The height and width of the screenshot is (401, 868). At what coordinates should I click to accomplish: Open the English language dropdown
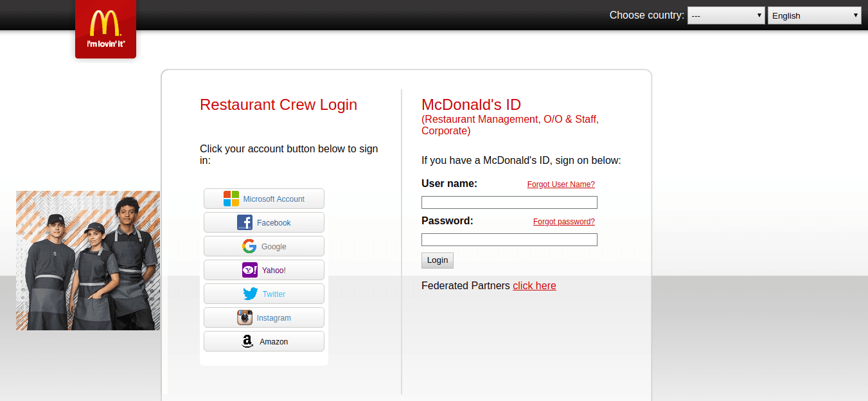(815, 15)
